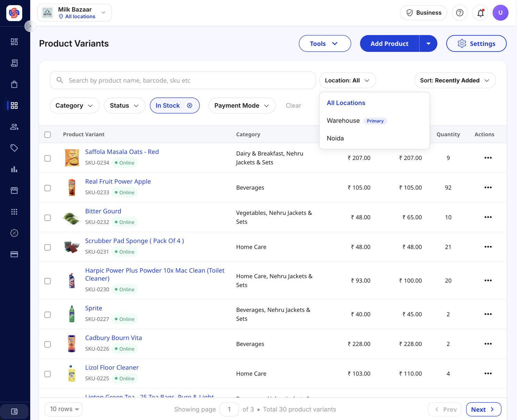Edit the page number field
This screenshot has height=420, width=517.
(x=229, y=409)
